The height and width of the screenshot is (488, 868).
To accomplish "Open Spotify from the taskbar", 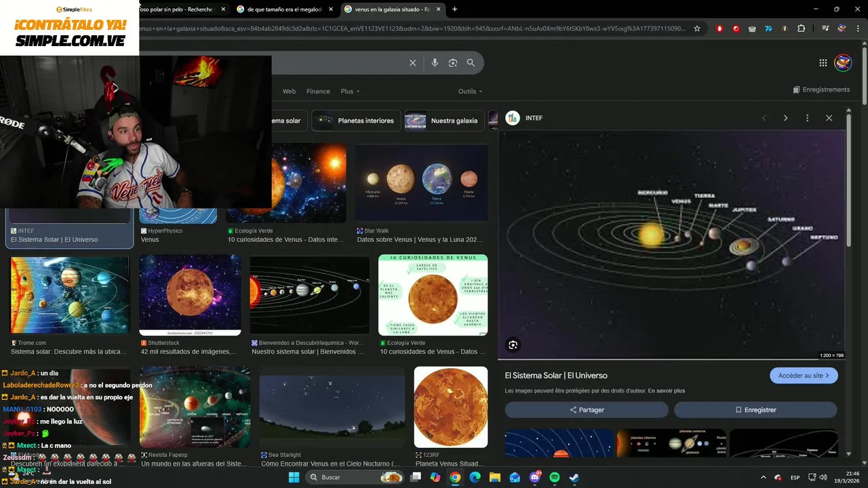I will (554, 477).
